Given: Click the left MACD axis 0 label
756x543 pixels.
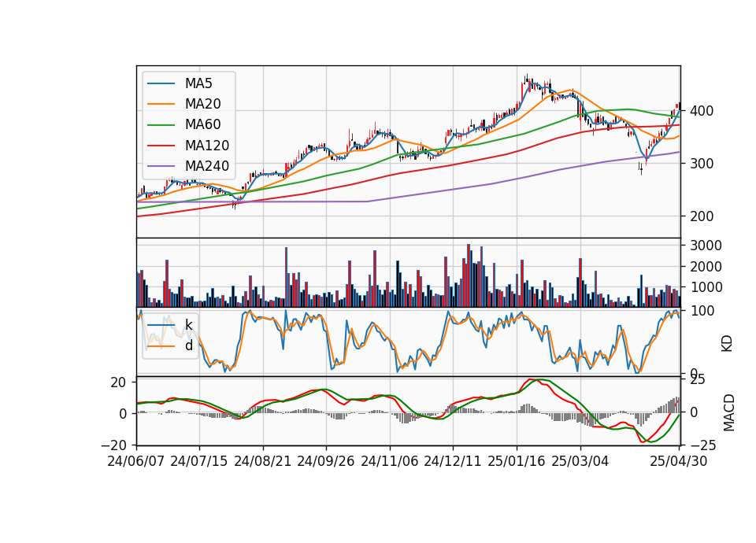Looking at the screenshot, I should click(123, 413).
